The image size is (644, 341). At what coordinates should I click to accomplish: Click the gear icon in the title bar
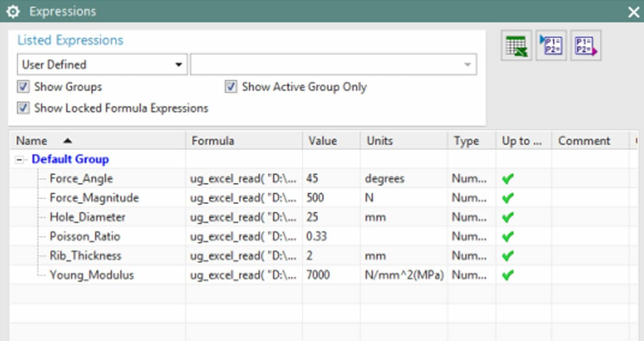tap(13, 11)
